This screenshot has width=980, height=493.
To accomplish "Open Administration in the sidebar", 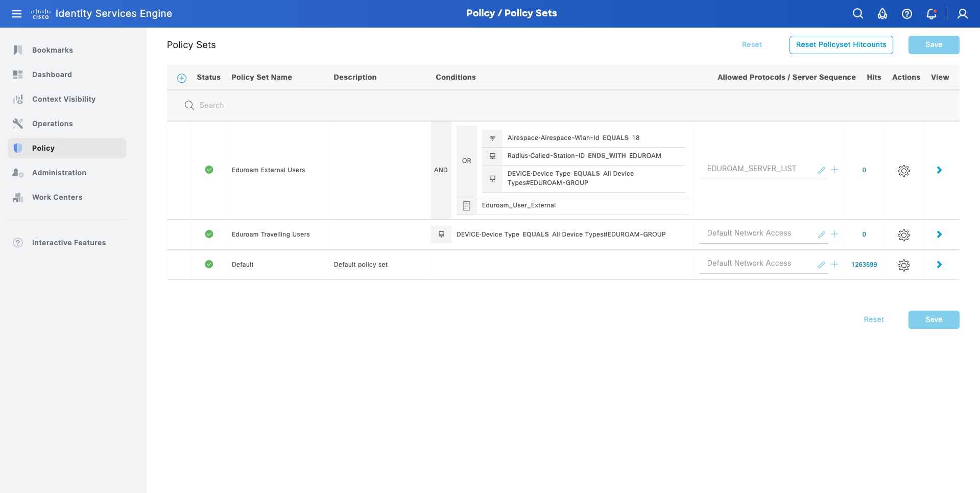I will click(x=59, y=173).
